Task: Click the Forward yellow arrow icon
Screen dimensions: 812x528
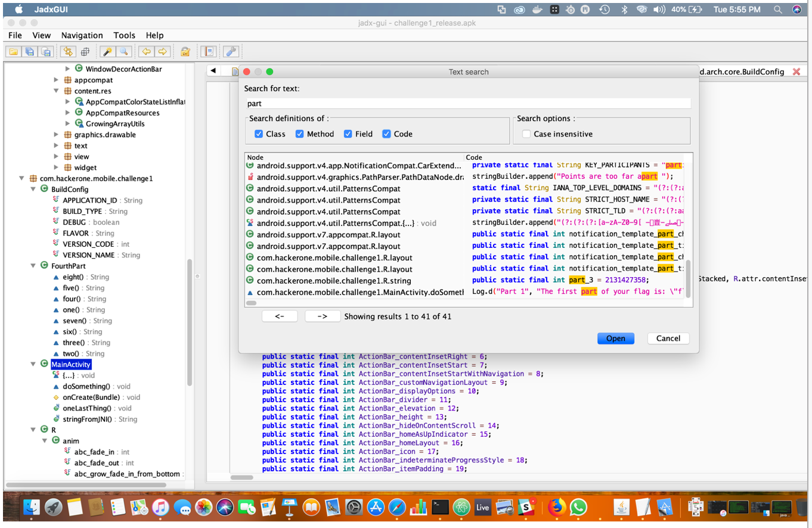Action: coord(162,51)
